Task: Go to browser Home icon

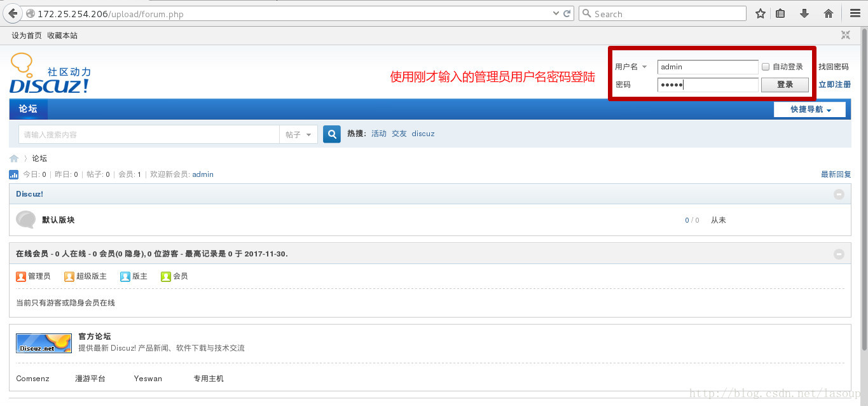Action: pyautogui.click(x=829, y=13)
